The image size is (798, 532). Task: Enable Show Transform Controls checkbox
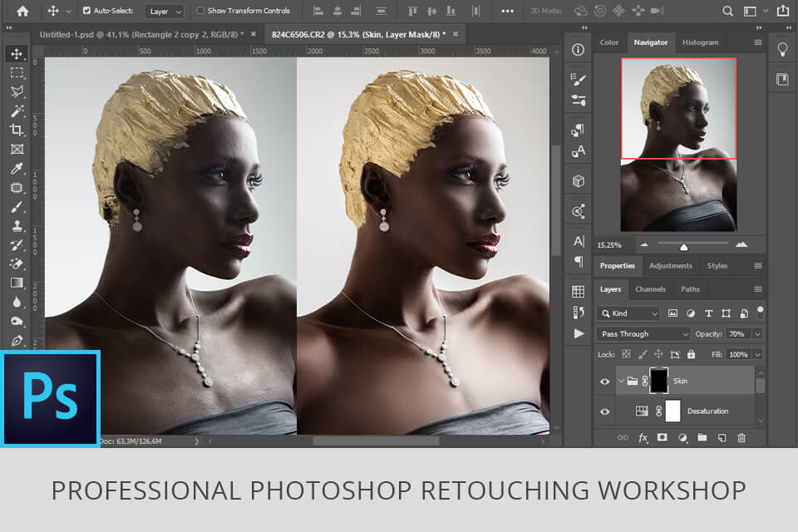(200, 11)
